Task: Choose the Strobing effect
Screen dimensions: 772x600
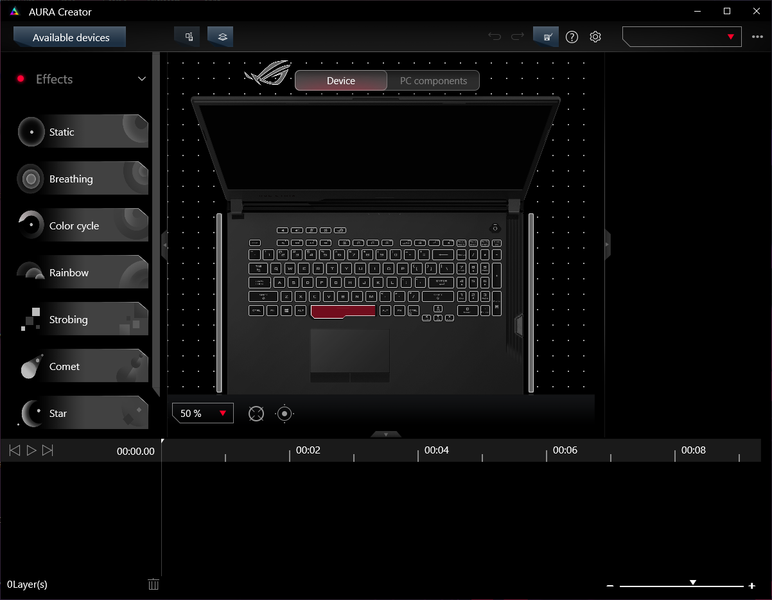Action: (83, 319)
